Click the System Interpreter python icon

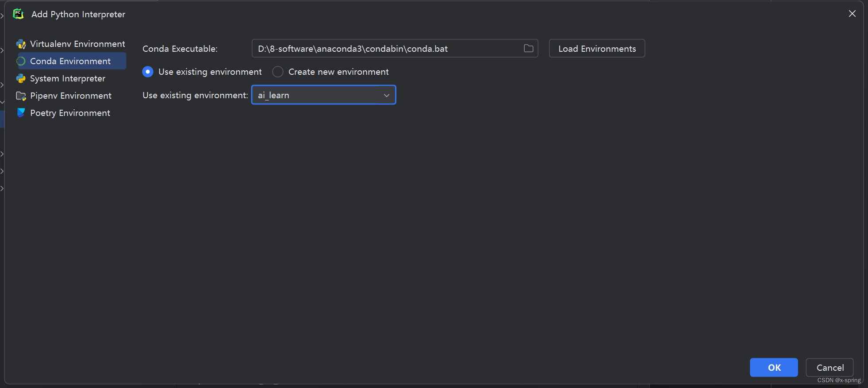[x=21, y=78]
